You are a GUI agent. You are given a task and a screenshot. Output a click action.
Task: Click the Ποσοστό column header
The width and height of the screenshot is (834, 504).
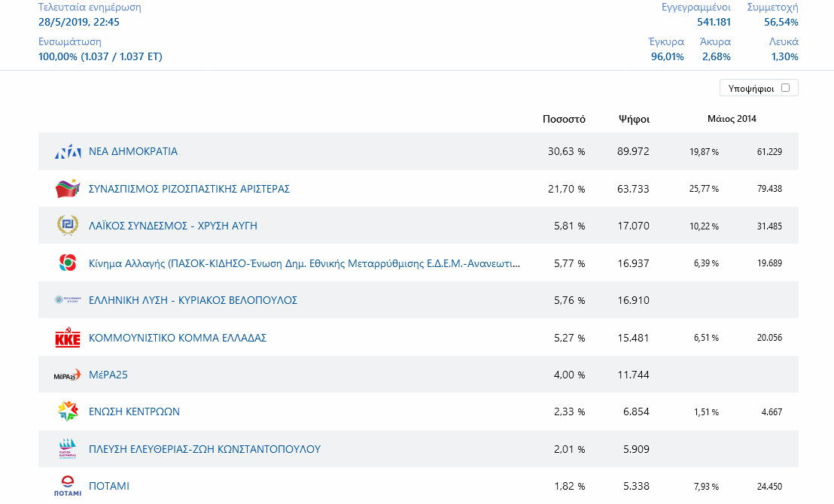point(564,119)
